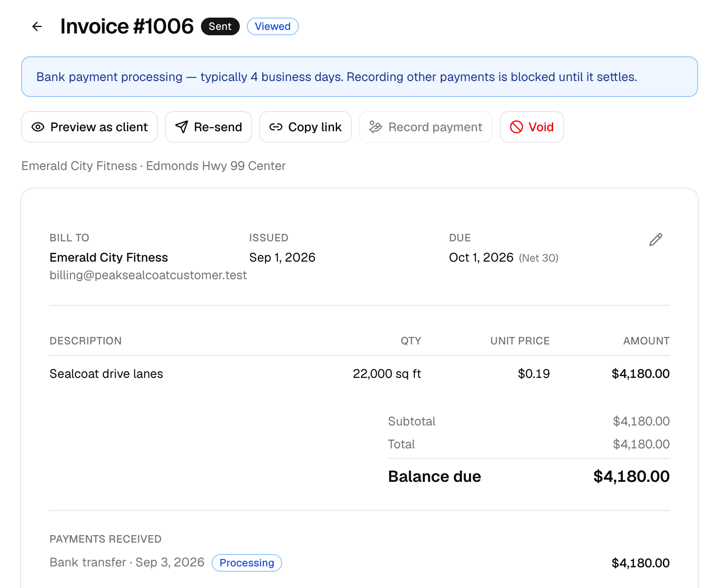Viewport: 714px width, 588px height.
Task: Click the disabled Record payment button
Action: (x=426, y=127)
